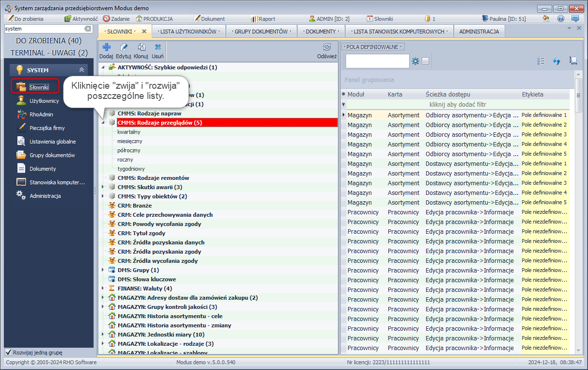
Task: Toggle the Rozwijaj jedną grupę checkbox
Action: point(8,352)
